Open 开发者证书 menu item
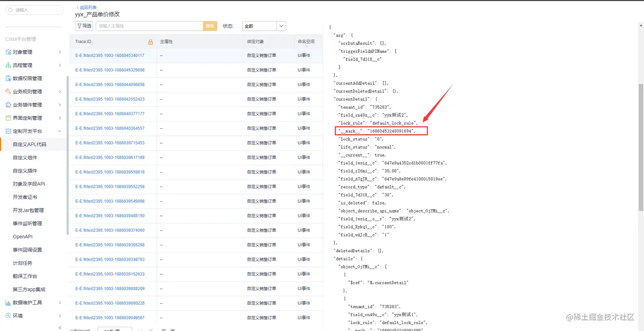Screen dimensions: 644x331 (x=25, y=197)
